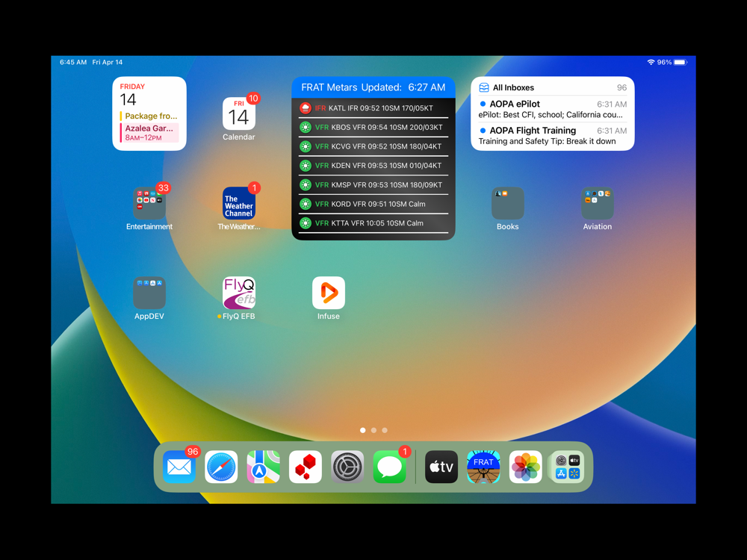747x560 pixels.
Task: Open the Books folder
Action: pos(508,203)
